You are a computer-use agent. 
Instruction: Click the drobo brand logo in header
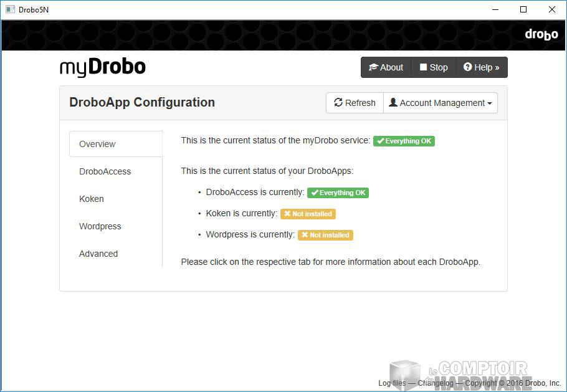tap(541, 34)
